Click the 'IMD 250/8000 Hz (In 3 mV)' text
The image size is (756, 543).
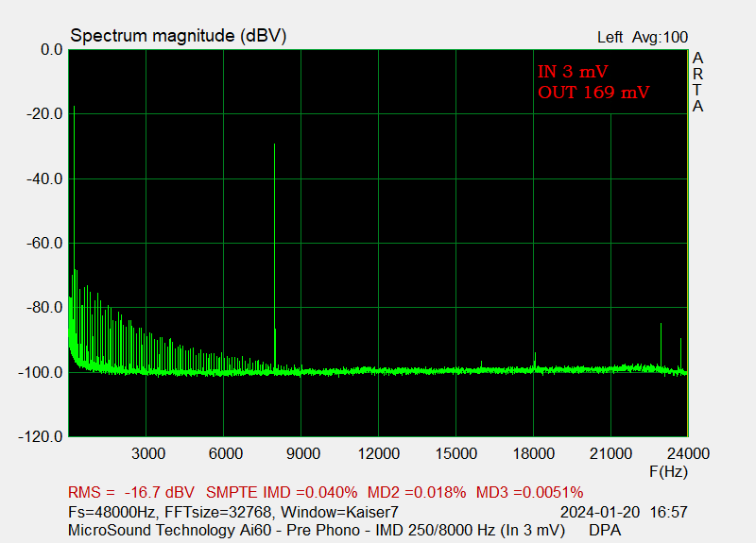click(x=470, y=530)
